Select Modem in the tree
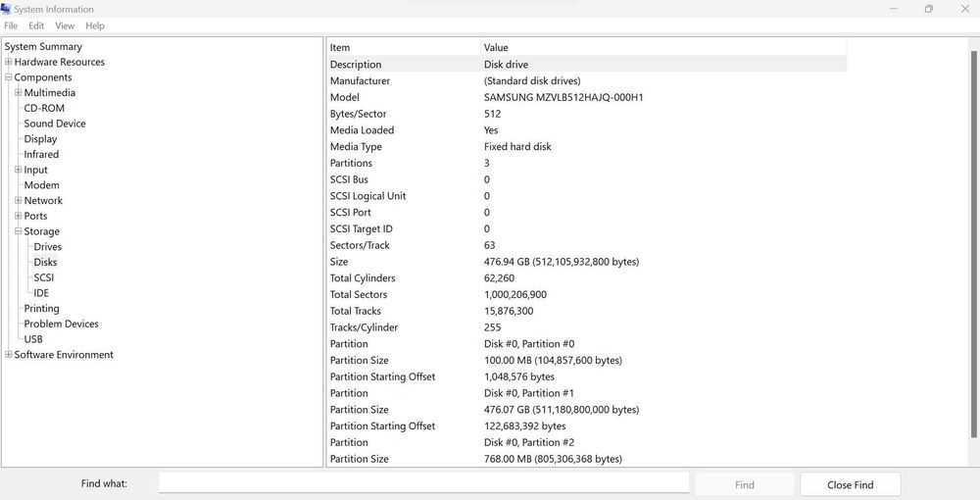The image size is (980, 500). (41, 185)
